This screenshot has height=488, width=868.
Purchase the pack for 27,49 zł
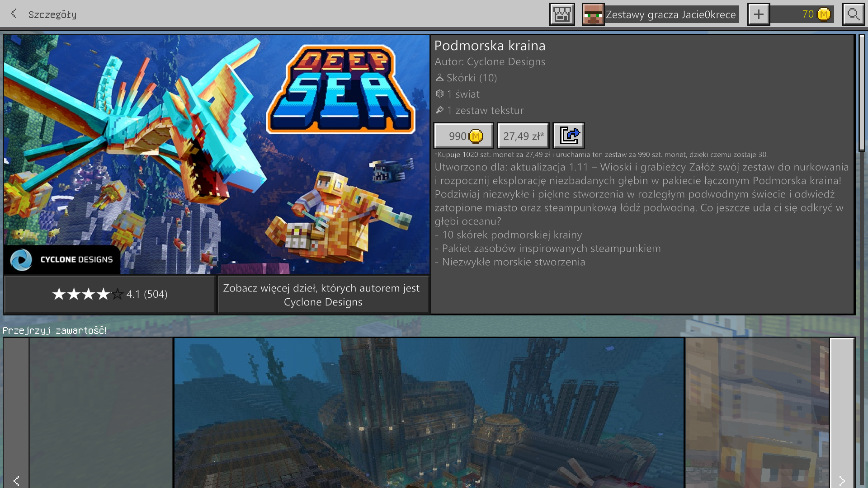pyautogui.click(x=523, y=136)
